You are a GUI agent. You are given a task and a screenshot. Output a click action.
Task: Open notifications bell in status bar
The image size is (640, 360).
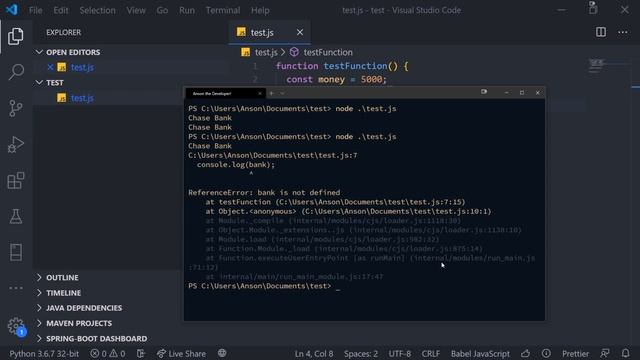(625, 353)
